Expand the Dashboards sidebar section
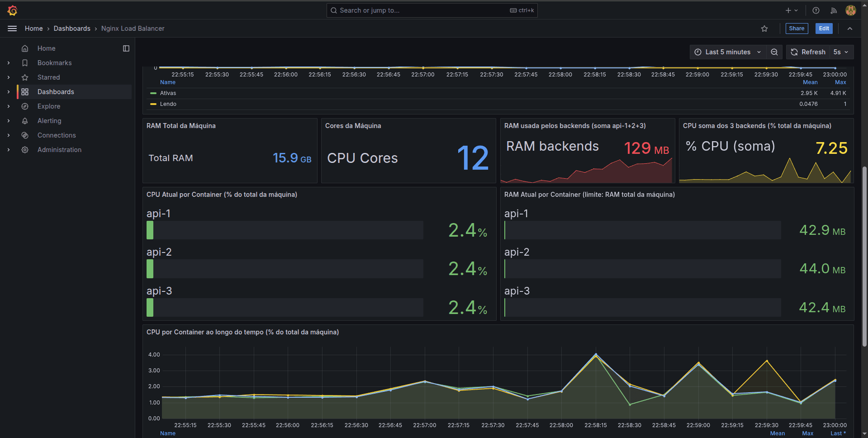868x438 pixels. coord(9,92)
